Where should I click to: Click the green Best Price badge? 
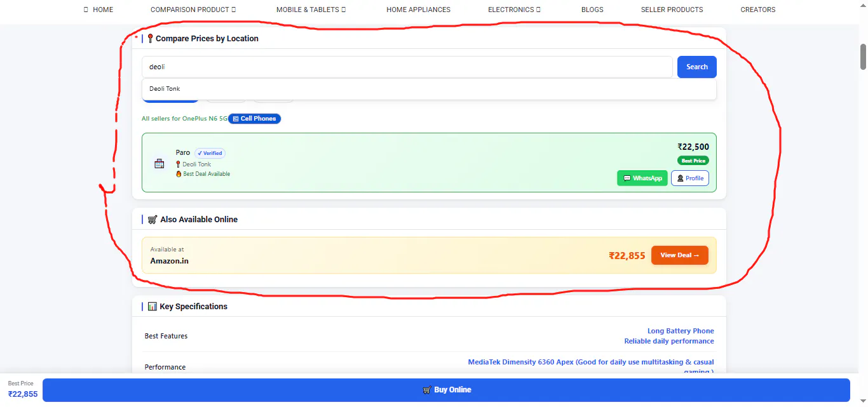coord(693,161)
